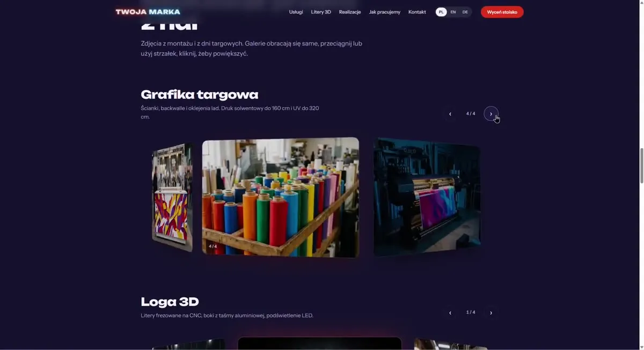The image size is (644, 350).
Task: Go to Realizacje section
Action: [x=350, y=12]
